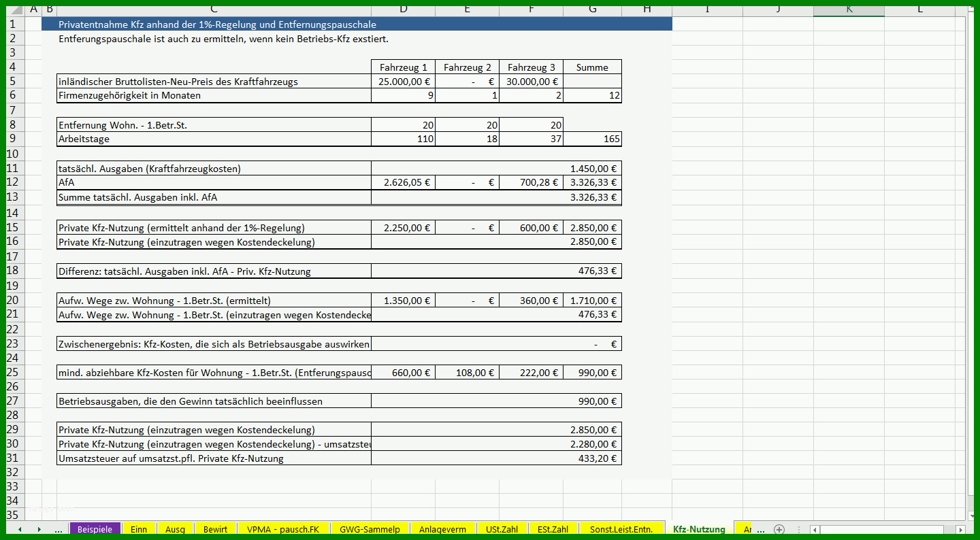The height and width of the screenshot is (540, 980).
Task: Click 'Summe tatsächl. Ausgaben inkl. AfA' label
Action: coord(214,197)
